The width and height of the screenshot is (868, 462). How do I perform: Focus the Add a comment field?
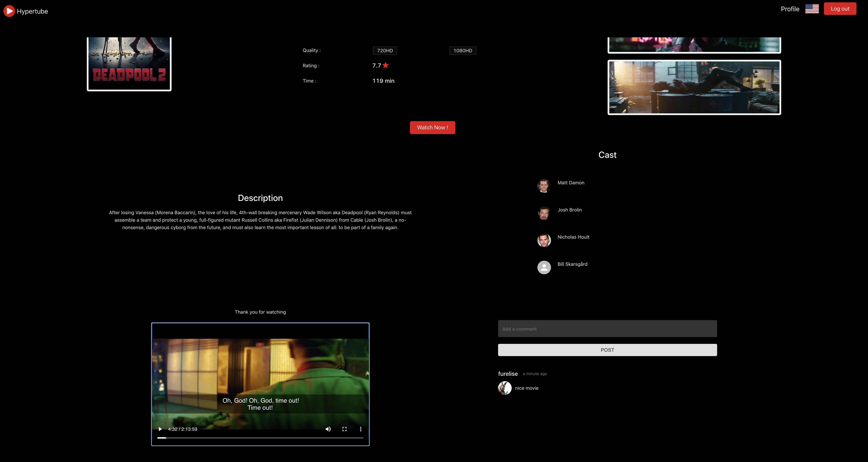607,329
